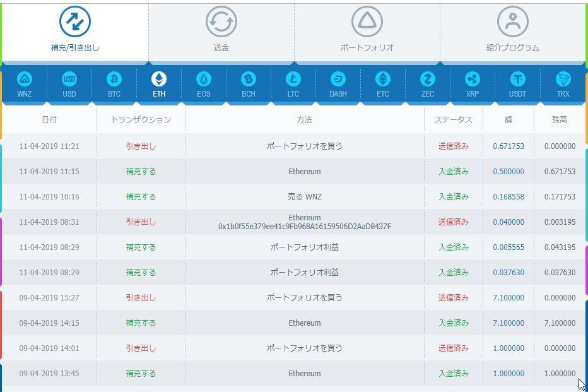Viewport: 588px width, 392px height.
Task: Click the 残高 balance column header
Action: click(559, 119)
